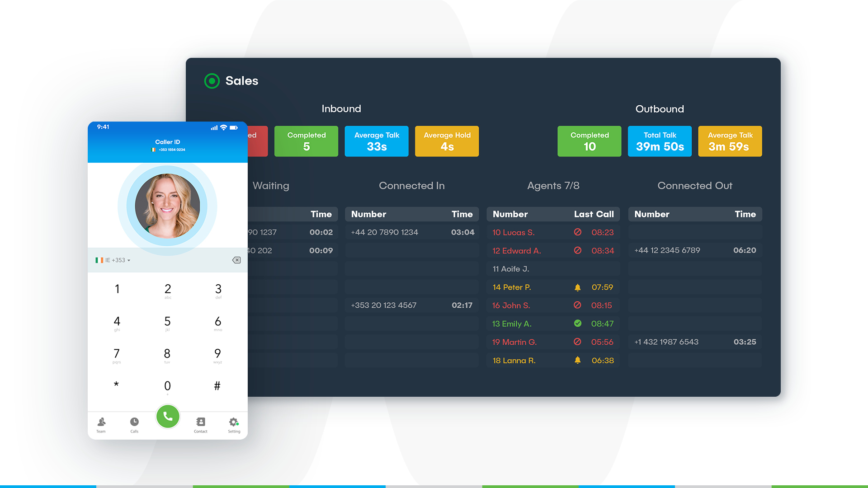Select Inbound Completed green tile
Image resolution: width=868 pixels, height=488 pixels.
pos(306,141)
